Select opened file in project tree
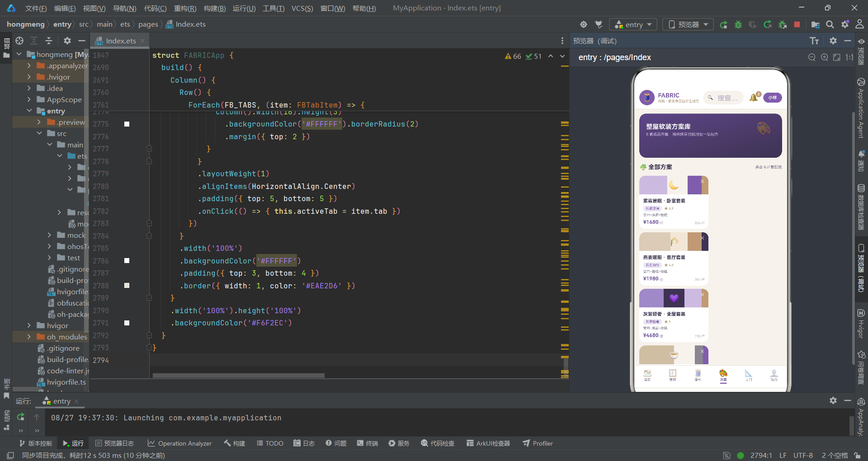The height and width of the screenshot is (461, 868). (x=19, y=41)
